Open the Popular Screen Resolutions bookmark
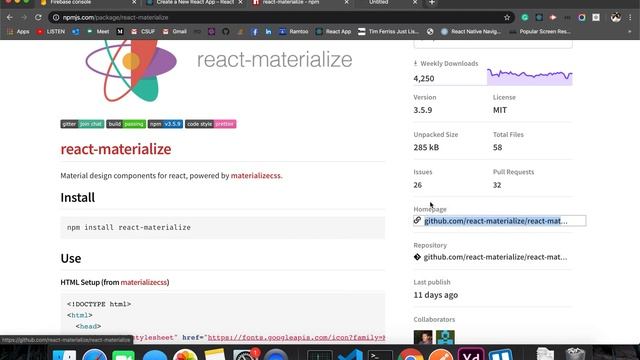 click(540, 31)
